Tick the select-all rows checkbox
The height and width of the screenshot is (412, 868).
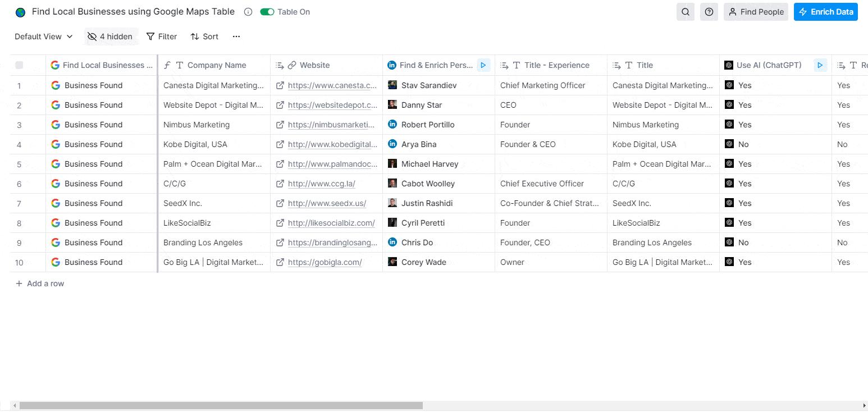(x=19, y=65)
